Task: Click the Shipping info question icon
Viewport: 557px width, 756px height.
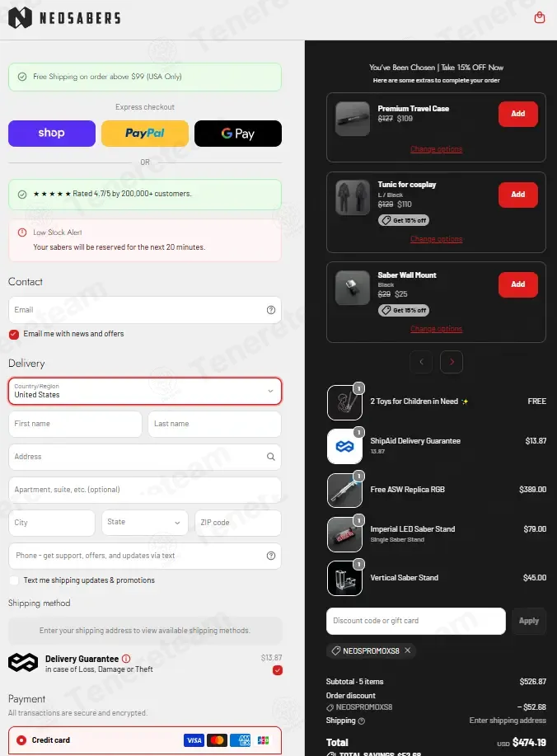Action: 362,721
